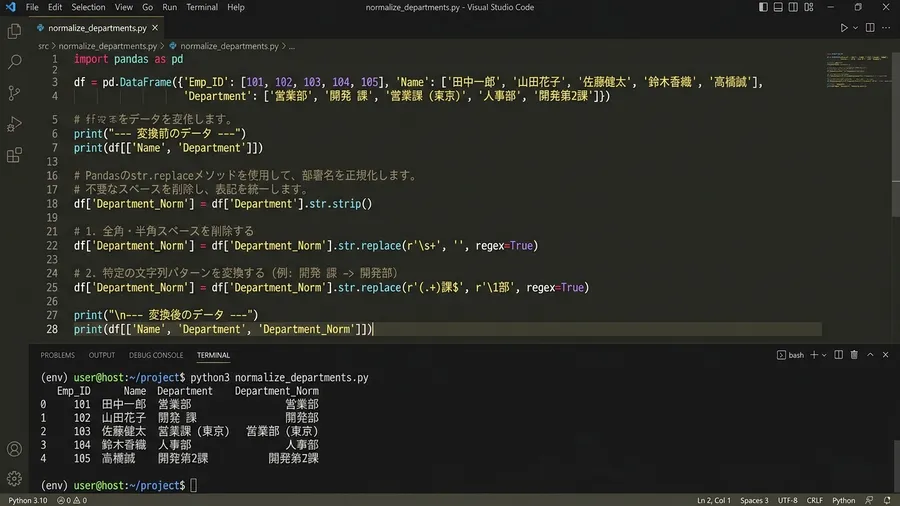Click the VS Code logo icon
The height and width of the screenshot is (506, 900).
point(10,7)
